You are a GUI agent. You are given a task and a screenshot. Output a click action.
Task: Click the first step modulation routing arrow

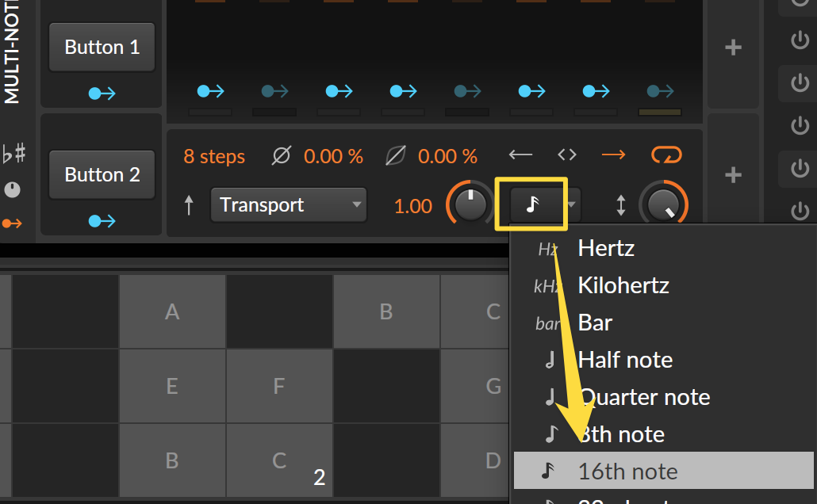click(210, 91)
